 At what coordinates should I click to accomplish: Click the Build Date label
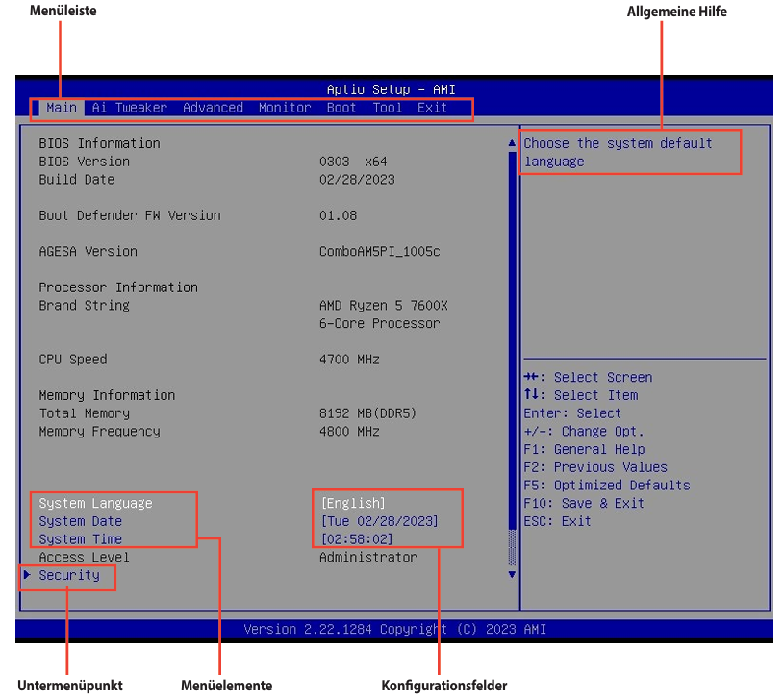tap(77, 180)
